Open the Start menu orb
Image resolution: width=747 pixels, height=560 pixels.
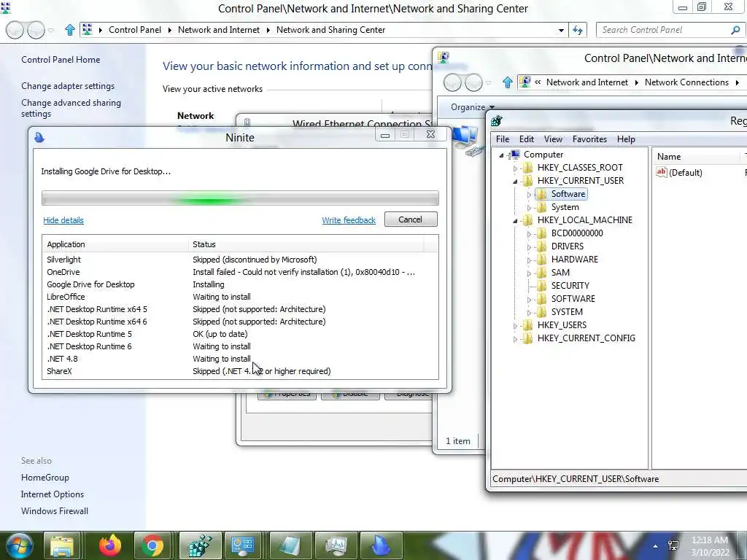(20, 545)
